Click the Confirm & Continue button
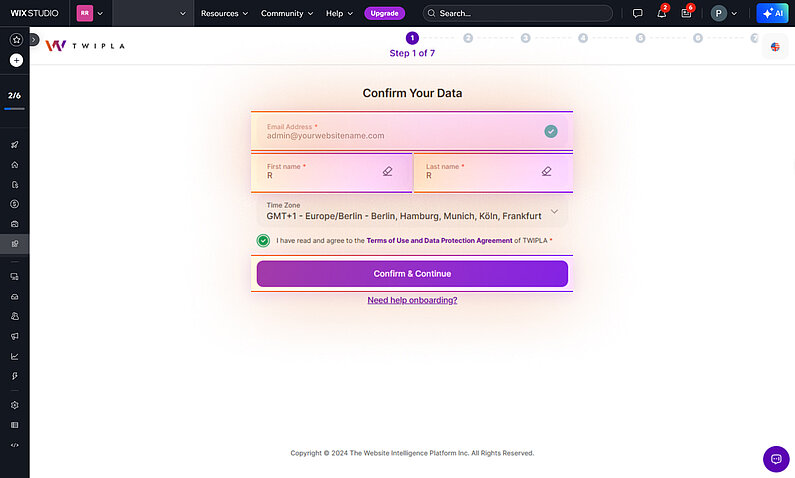This screenshot has width=795, height=478. tap(412, 274)
